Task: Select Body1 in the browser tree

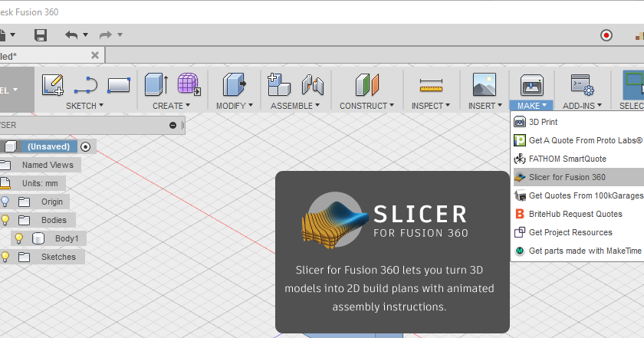Action: pos(67,238)
